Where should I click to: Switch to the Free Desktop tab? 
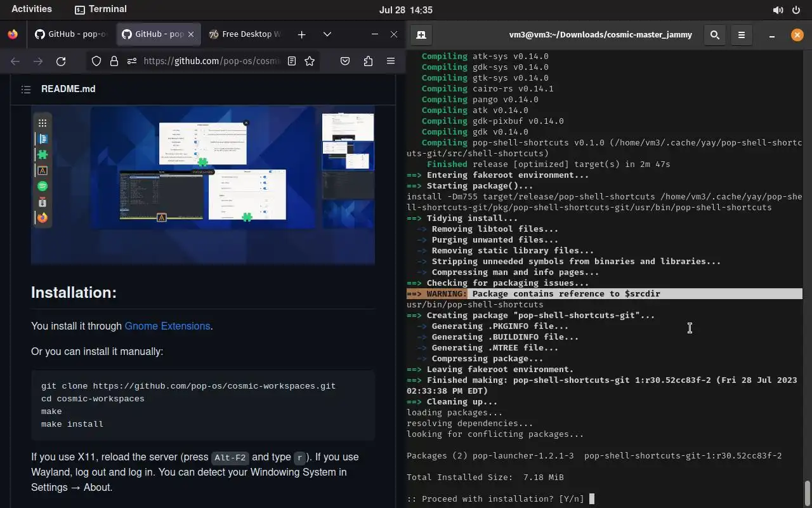coord(246,34)
